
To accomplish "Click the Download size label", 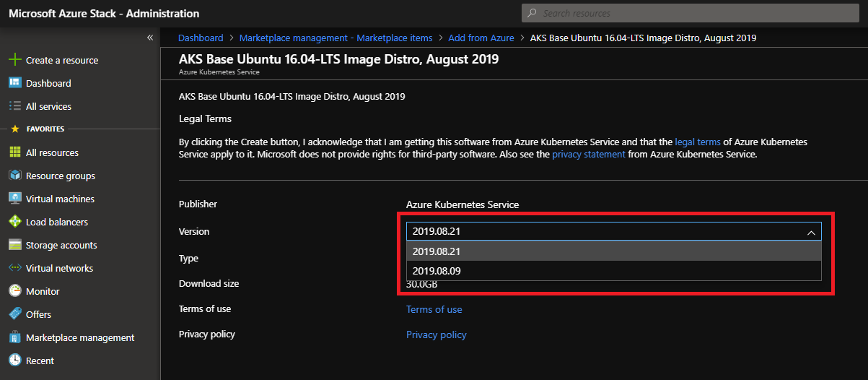I will point(209,284).
